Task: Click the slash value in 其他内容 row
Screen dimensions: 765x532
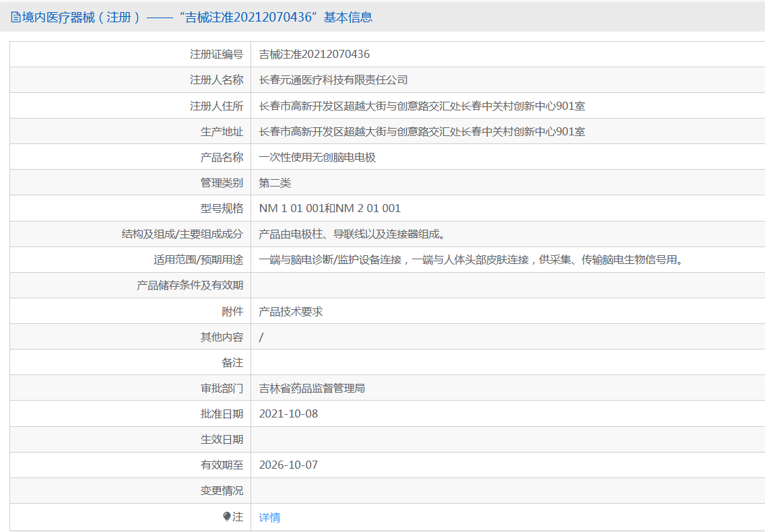Action: [x=261, y=337]
